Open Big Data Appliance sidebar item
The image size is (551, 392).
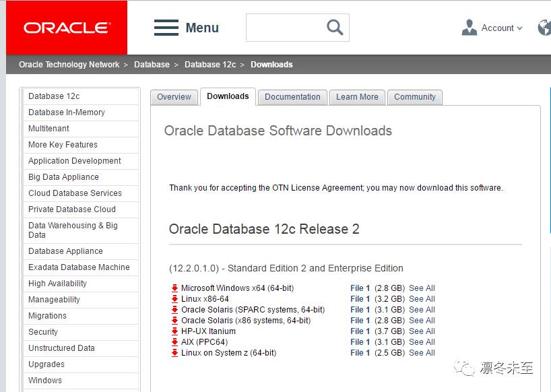81,177
